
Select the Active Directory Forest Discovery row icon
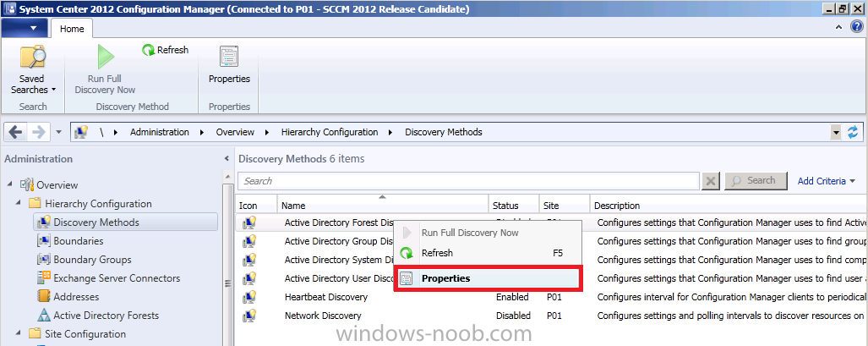[248, 222]
